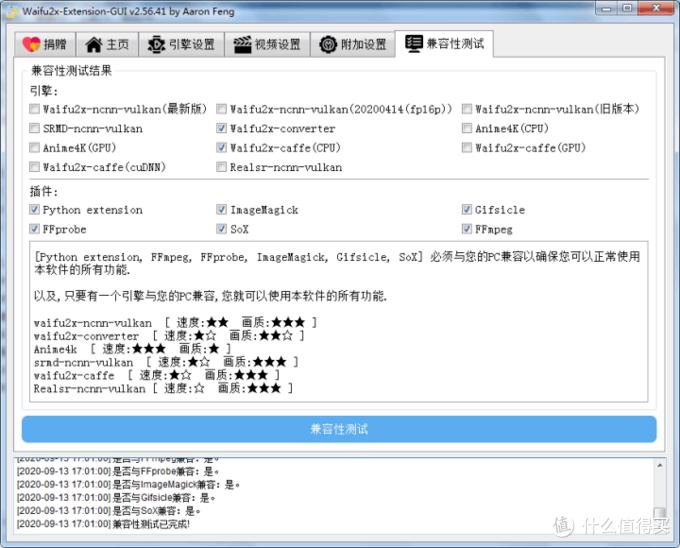
Task: Start the 兼容性测试 button
Action: [x=339, y=429]
